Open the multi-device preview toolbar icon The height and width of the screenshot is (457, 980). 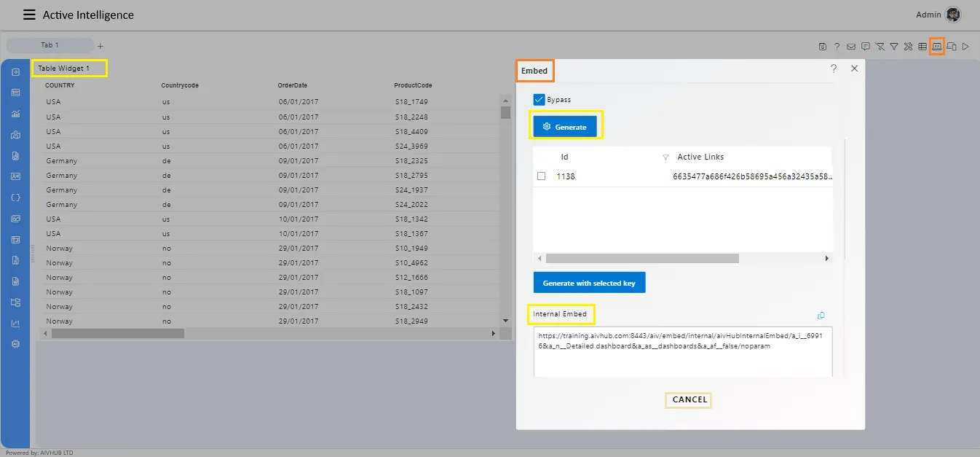[952, 46]
